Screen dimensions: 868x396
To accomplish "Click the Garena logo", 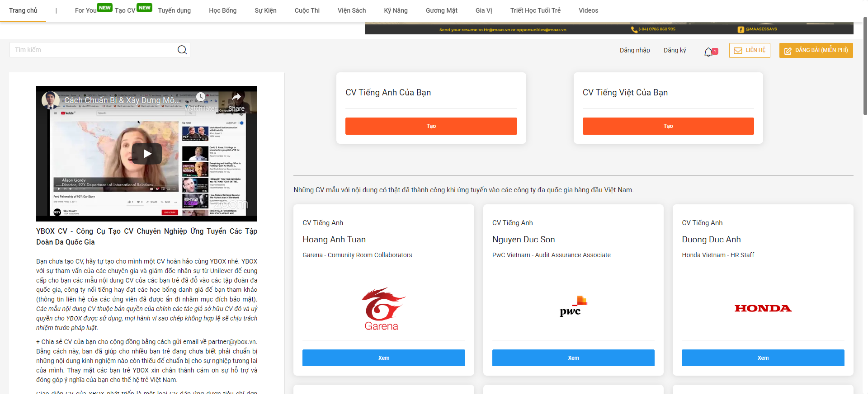I will [x=383, y=309].
